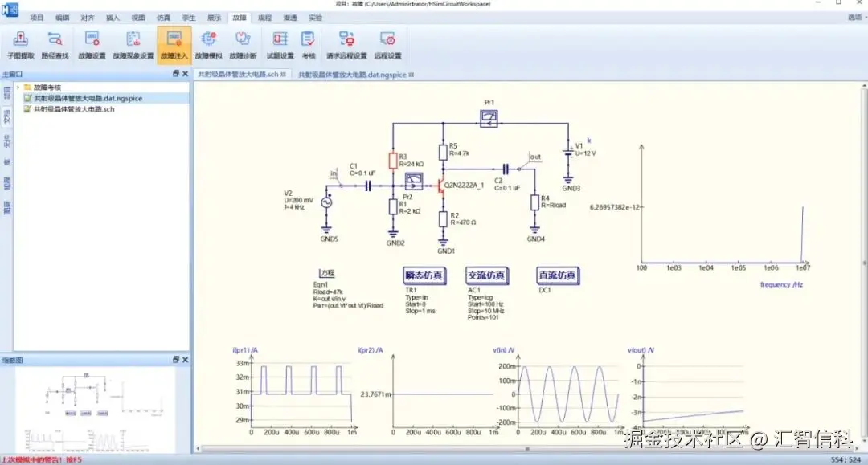Open 远程设置 remote settings
868x465 pixels.
[x=387, y=45]
